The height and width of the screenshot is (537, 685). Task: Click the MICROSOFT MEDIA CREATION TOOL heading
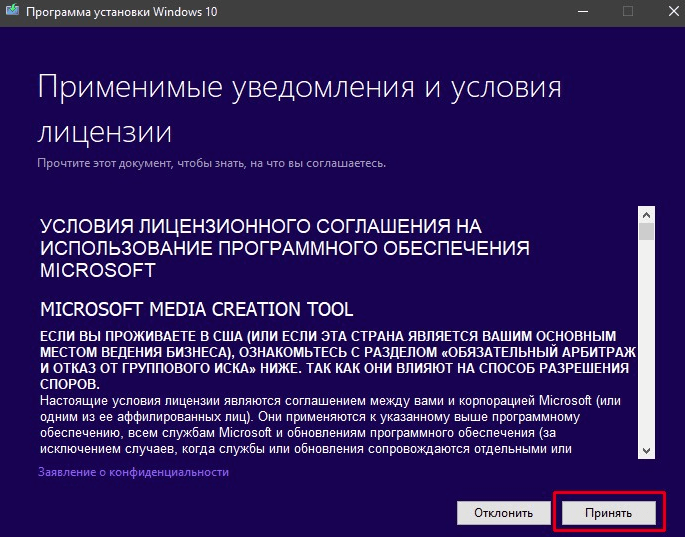pos(197,309)
